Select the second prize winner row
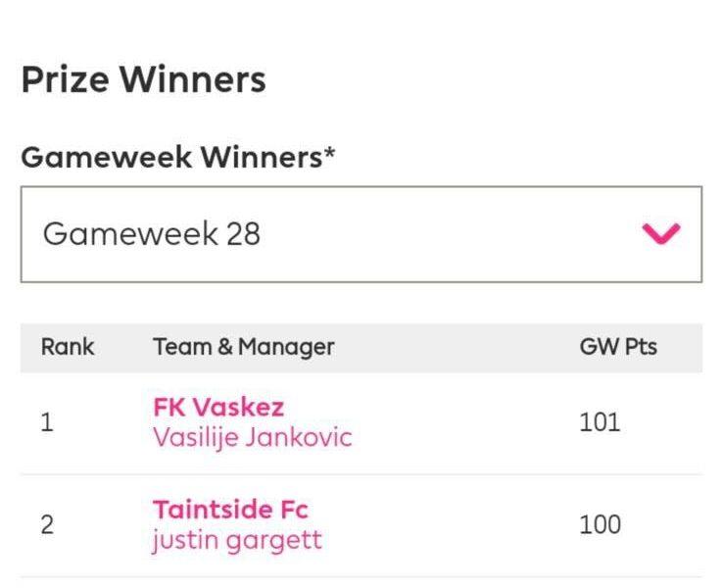Screen dimensions: 723x588 361,525
